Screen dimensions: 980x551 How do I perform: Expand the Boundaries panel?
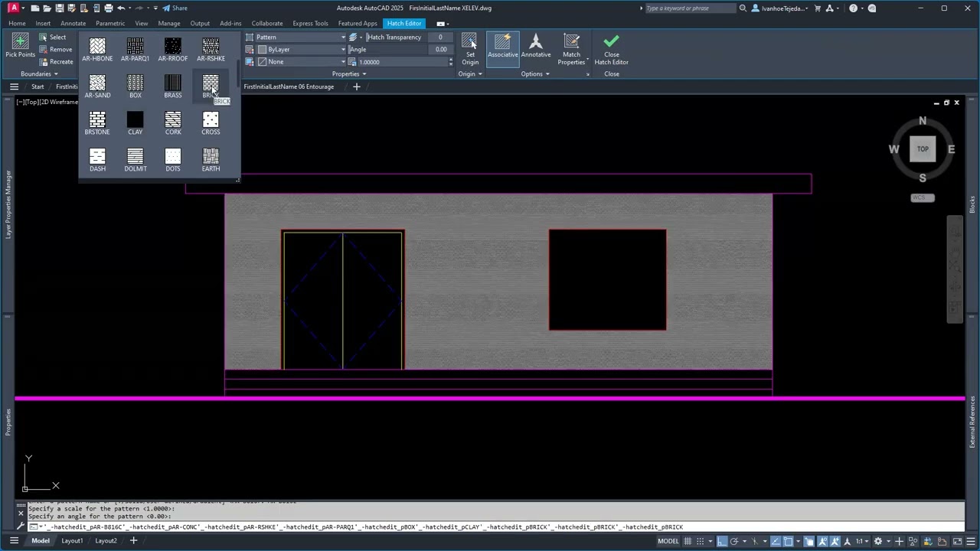pos(39,74)
